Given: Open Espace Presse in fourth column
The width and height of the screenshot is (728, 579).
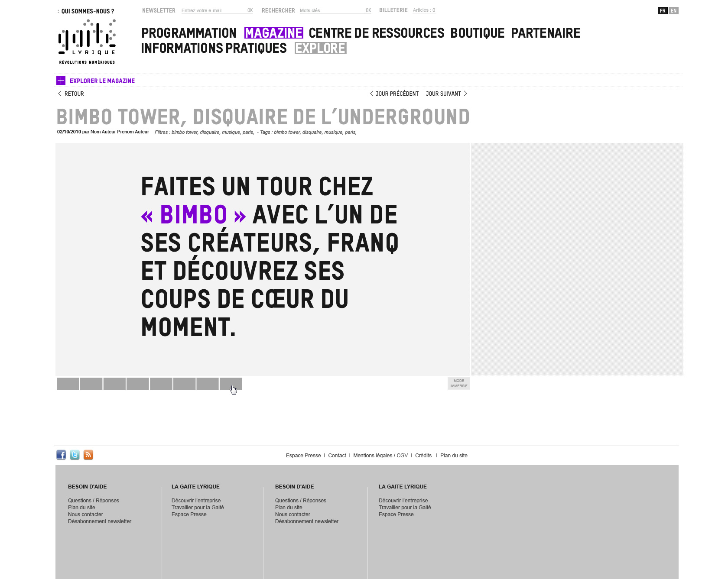Looking at the screenshot, I should tap(396, 514).
